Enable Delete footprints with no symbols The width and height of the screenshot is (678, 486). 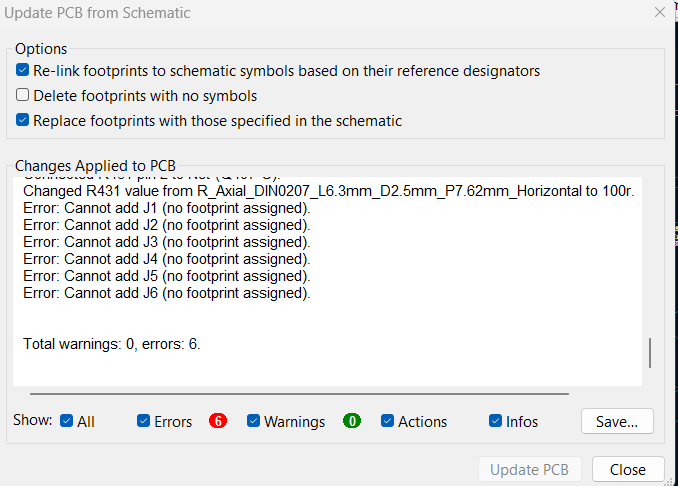click(22, 95)
